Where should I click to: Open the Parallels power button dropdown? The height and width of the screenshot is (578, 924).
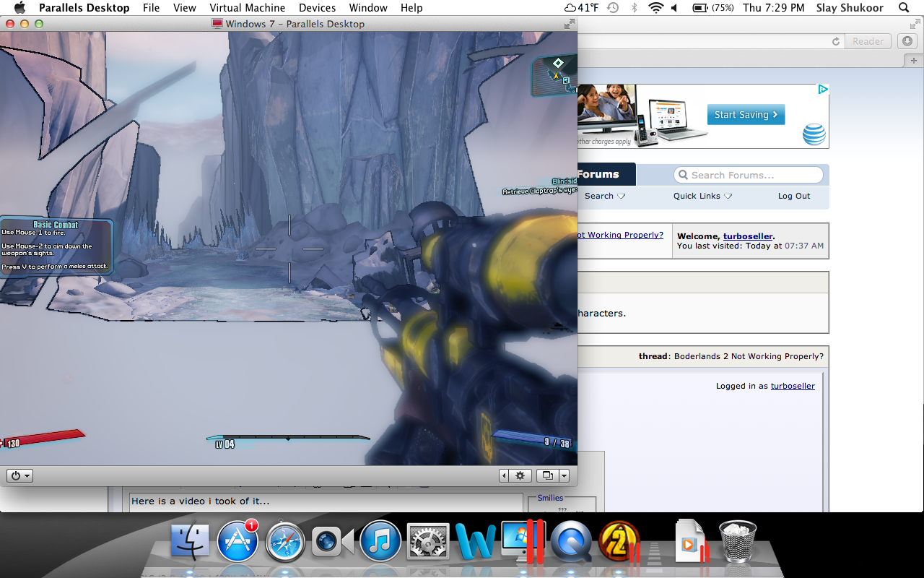click(x=19, y=475)
